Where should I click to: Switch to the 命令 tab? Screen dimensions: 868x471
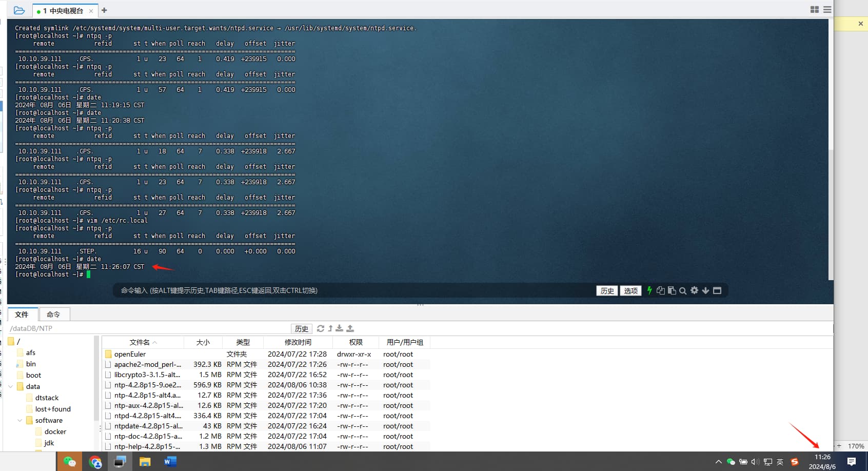[x=53, y=315]
